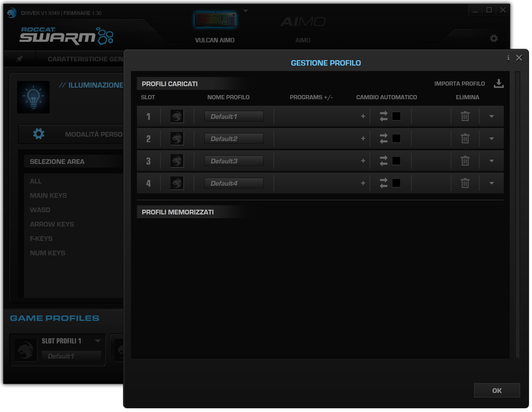Add a program to Default1 with plus
Viewport: 532px width, 412px height.
[363, 116]
